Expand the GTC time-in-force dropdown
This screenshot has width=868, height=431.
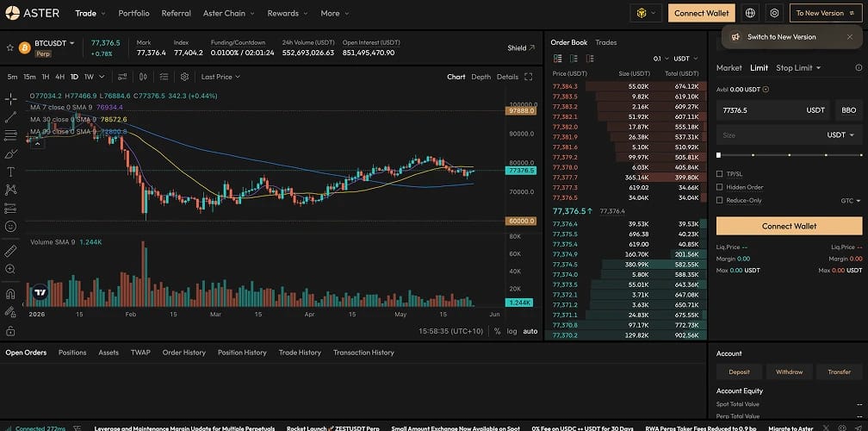[851, 201]
